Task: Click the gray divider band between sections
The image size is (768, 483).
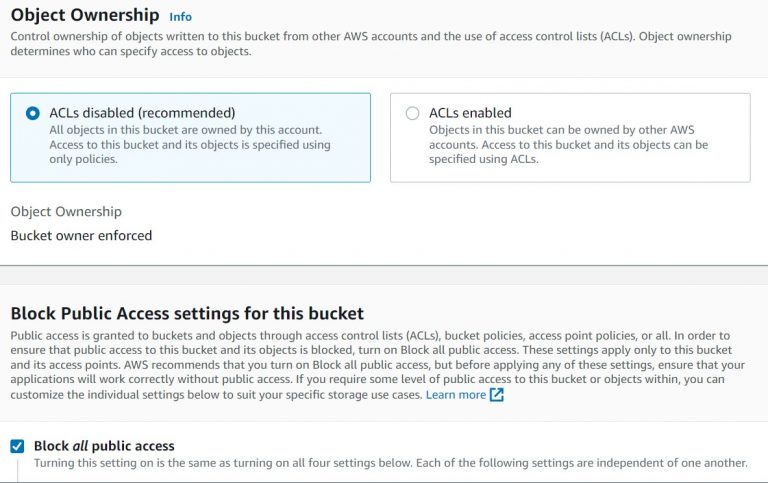Action: tap(384, 275)
